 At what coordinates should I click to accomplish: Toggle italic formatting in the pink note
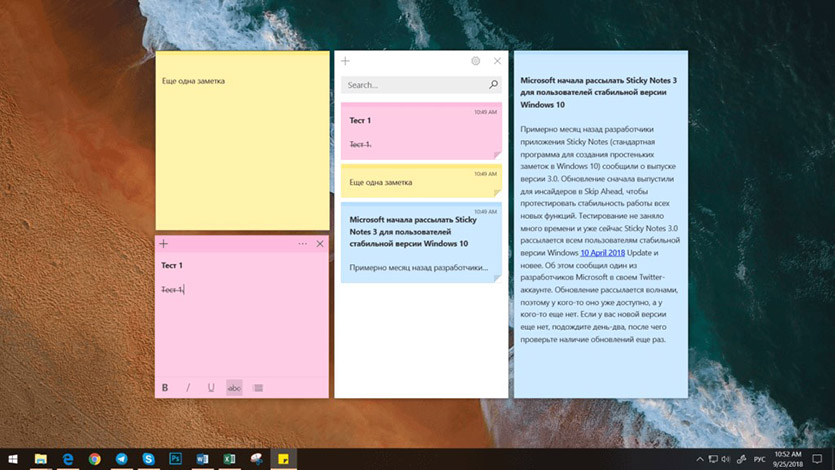188,387
